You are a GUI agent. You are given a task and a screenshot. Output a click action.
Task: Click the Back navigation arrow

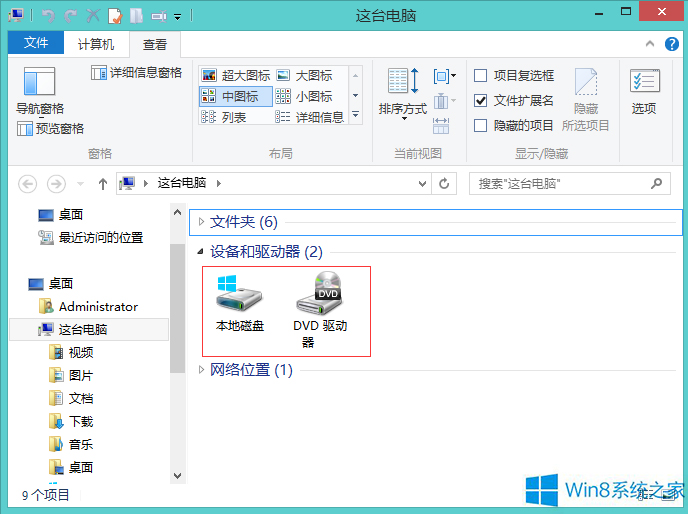pyautogui.click(x=27, y=183)
